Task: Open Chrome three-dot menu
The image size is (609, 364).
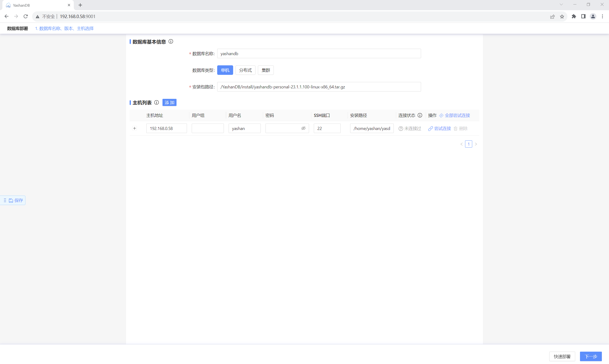Action: pyautogui.click(x=602, y=16)
